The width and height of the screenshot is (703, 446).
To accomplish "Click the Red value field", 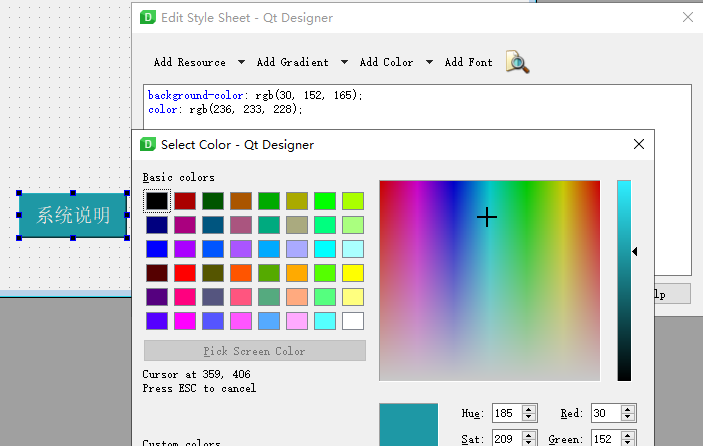I will [606, 413].
